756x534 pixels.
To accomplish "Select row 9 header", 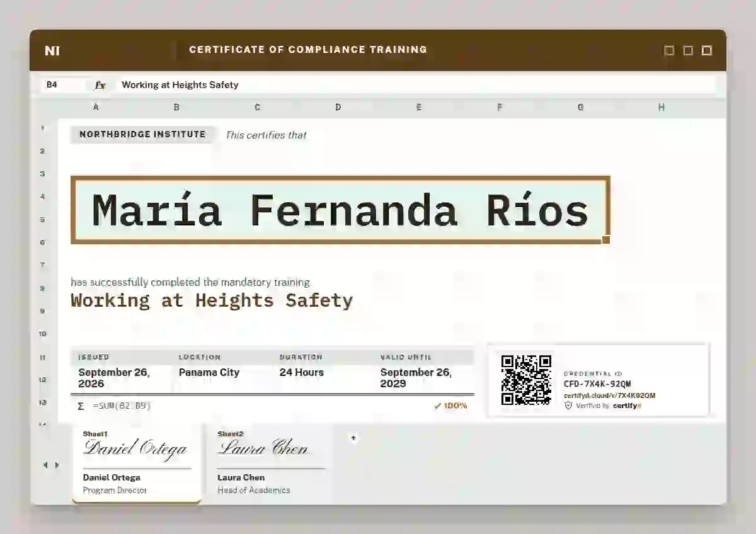I will [x=43, y=311].
